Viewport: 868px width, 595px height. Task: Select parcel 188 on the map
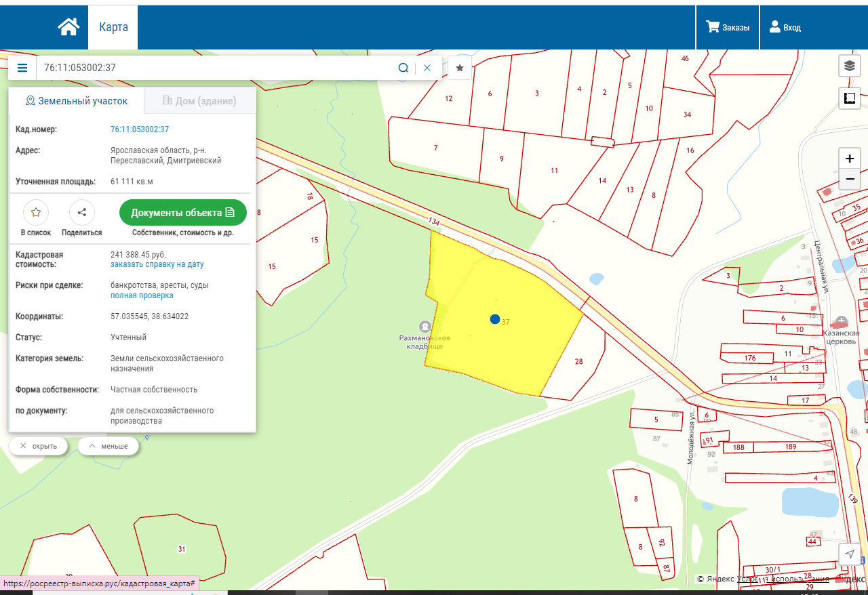coord(738,447)
